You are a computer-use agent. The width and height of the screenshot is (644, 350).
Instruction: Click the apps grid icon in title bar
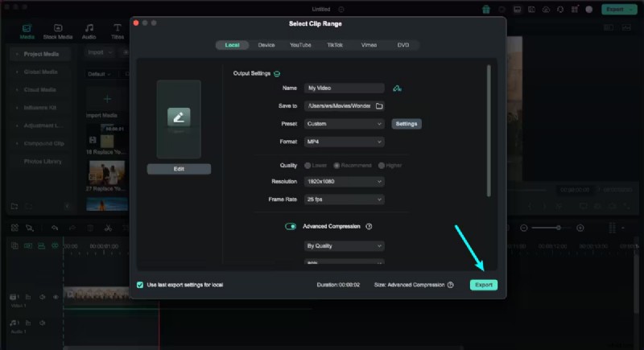tap(575, 9)
